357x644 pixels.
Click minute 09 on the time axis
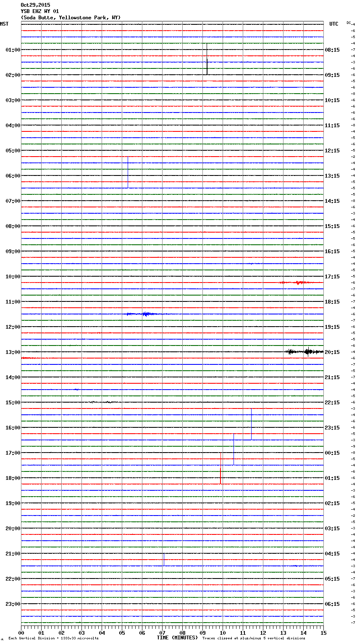point(202,633)
